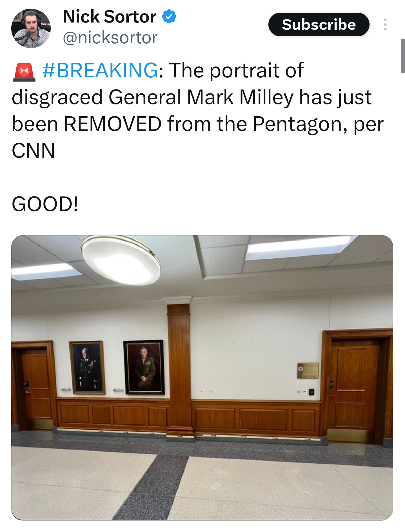Screen dimensions: 405x532
Task: Click the blue verified checkmark badge
Action: (x=169, y=17)
